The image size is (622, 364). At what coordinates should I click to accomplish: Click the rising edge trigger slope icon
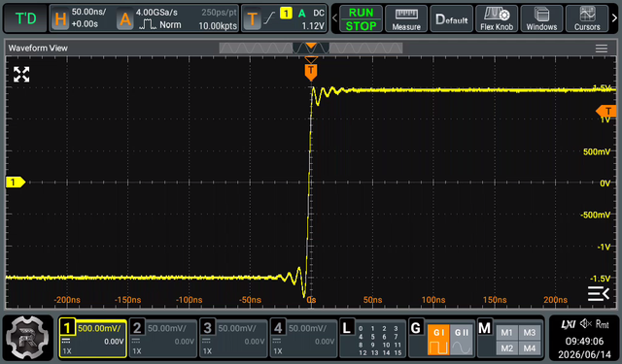(x=269, y=17)
